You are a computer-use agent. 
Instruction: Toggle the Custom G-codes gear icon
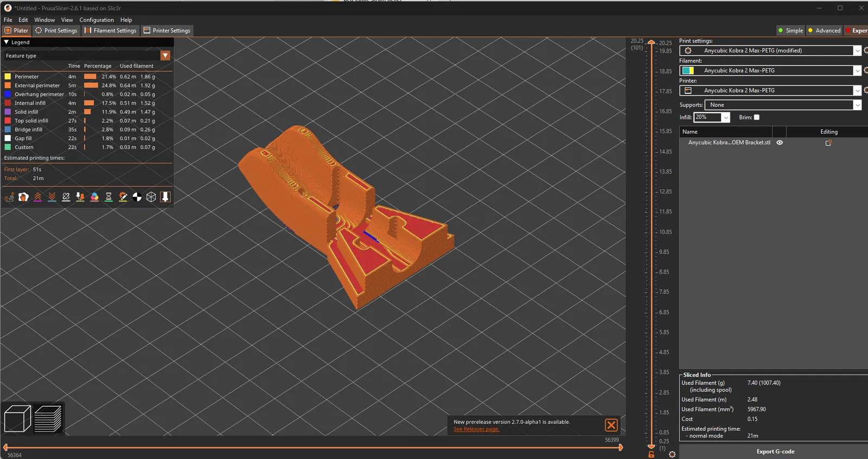tap(123, 197)
